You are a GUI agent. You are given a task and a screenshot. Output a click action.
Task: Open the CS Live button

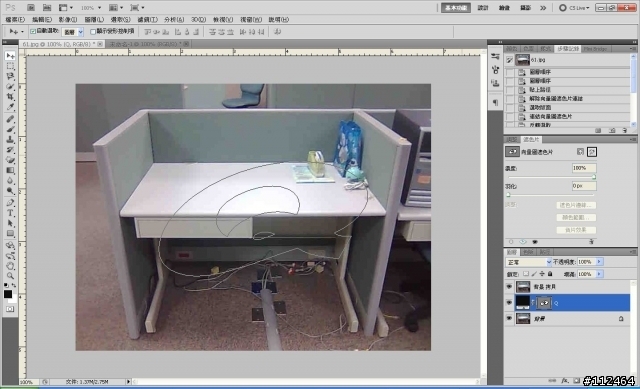[575, 8]
